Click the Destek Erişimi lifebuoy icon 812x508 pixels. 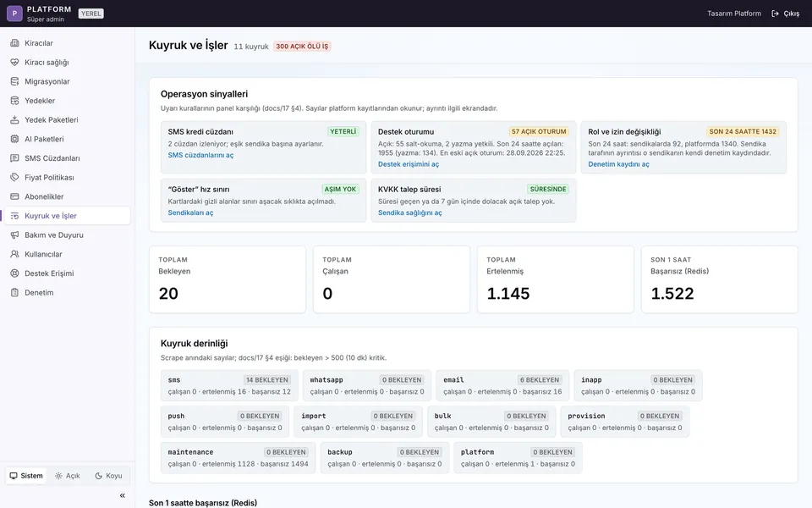[x=14, y=273]
